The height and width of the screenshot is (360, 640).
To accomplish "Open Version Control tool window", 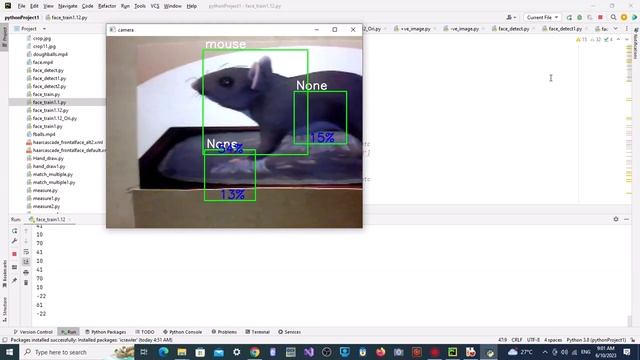I will (x=33, y=332).
